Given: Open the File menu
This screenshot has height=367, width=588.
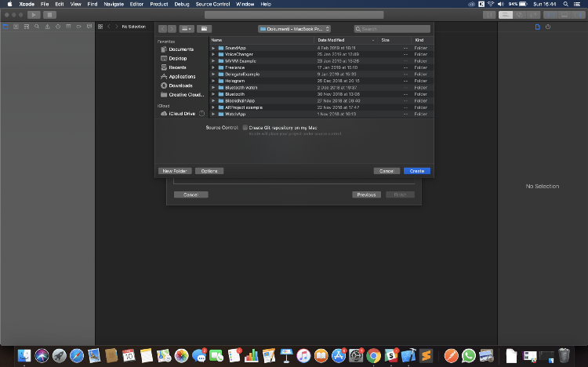Looking at the screenshot, I should 45,4.
